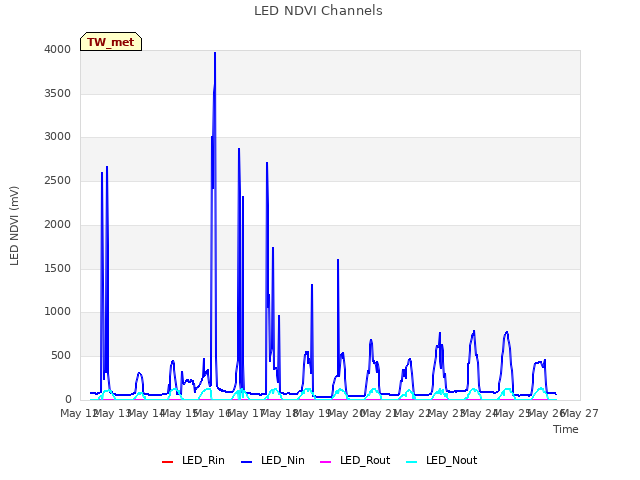The width and height of the screenshot is (640, 480).
Task: Click the y-axis title 'LED NDVI (mV)'
Action: (14, 225)
